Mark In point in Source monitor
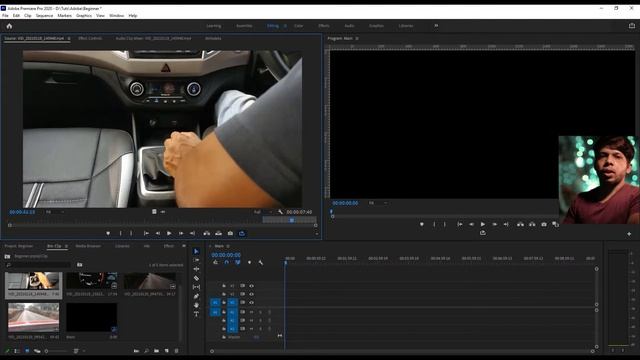Screen dimensions: 640x360 120,233
